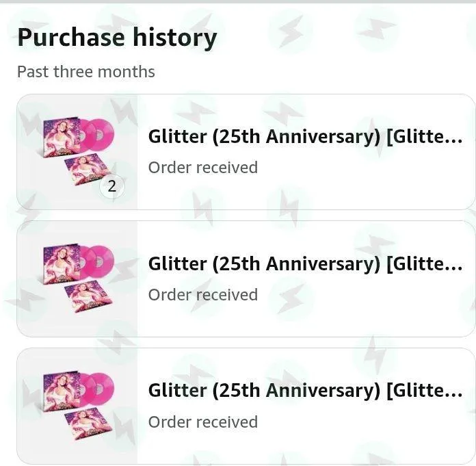This screenshot has height=466, width=476.
Task: Open third Glitter (25th Anniversary) order title
Action: 306,390
